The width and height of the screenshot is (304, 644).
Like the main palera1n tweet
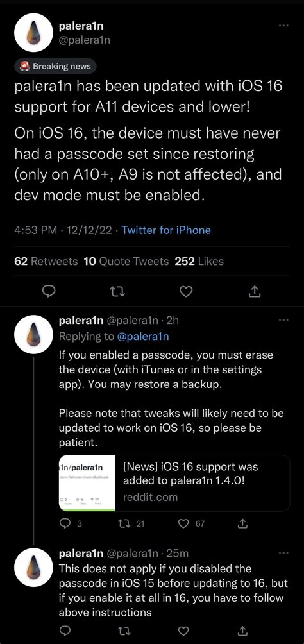click(187, 291)
